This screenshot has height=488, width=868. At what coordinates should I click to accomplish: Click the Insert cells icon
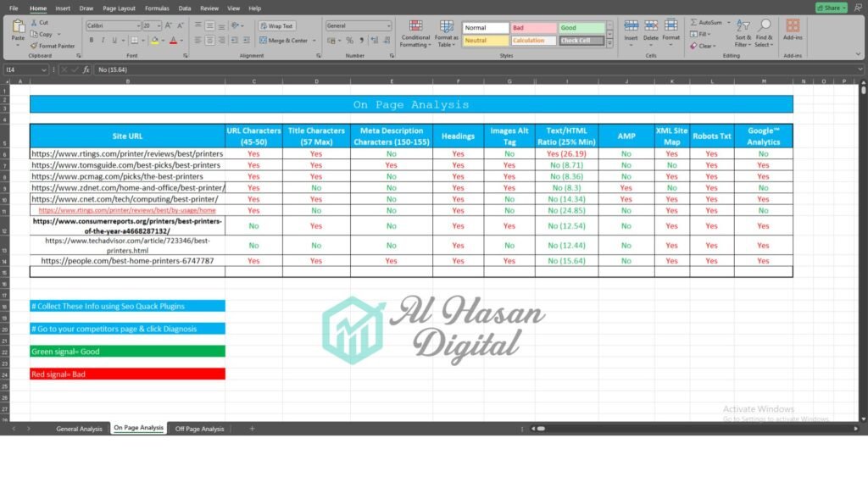click(x=631, y=25)
